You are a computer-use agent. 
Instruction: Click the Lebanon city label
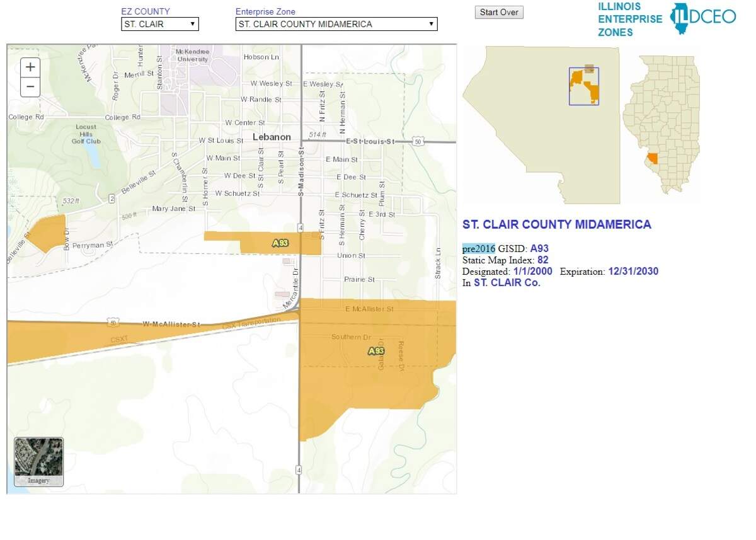coord(272,137)
